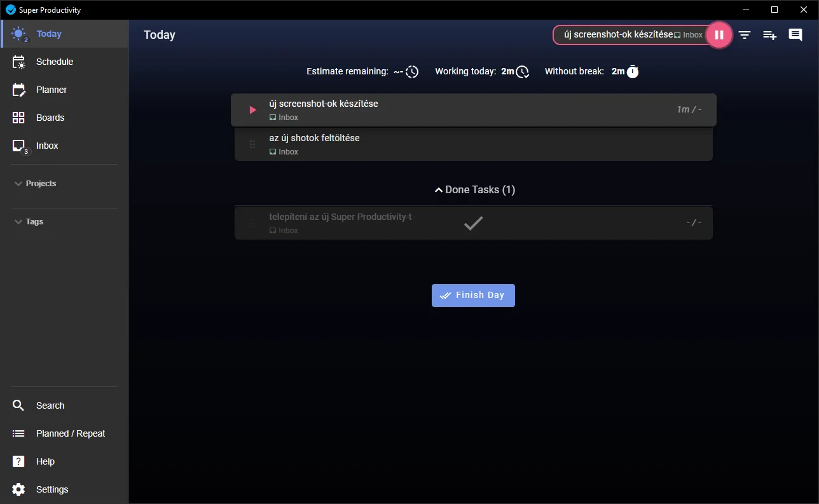Click Estimate remaining label
The width and height of the screenshot is (819, 504).
point(347,71)
